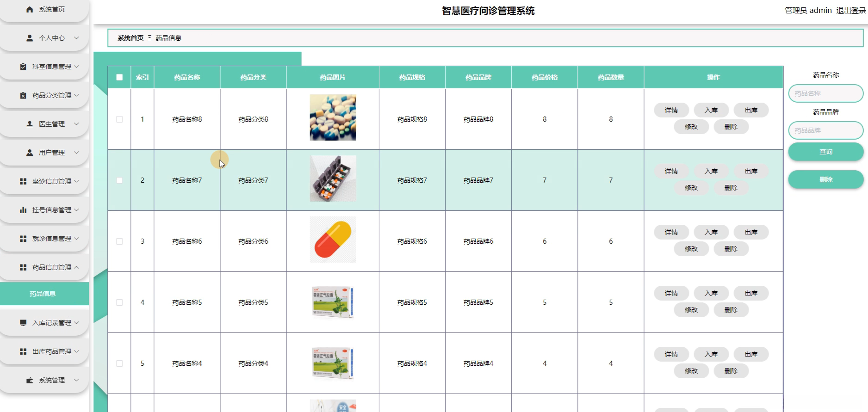Expand the 医生管理 chevron

tap(76, 124)
